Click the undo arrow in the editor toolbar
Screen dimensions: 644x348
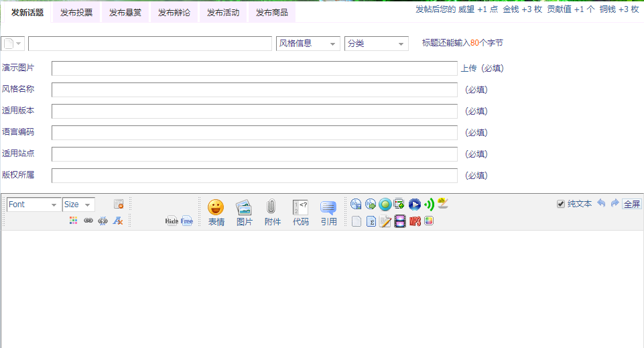point(601,203)
